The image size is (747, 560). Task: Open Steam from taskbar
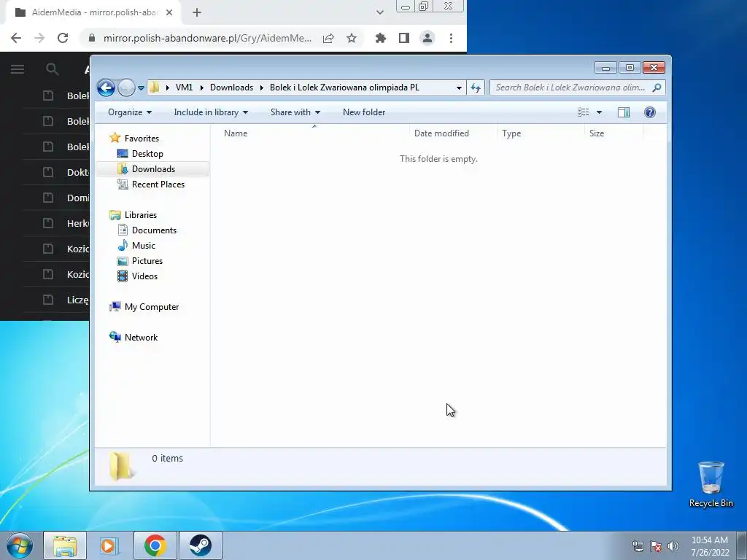(200, 545)
